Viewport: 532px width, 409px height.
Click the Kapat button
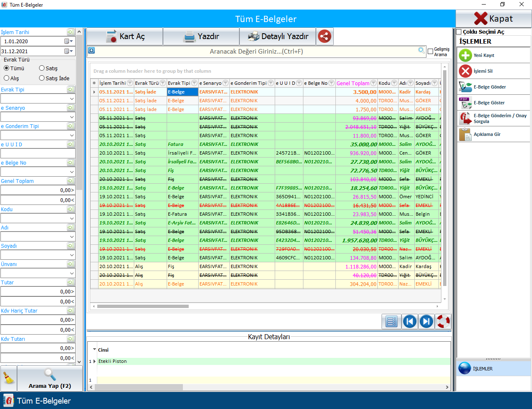pyautogui.click(x=494, y=19)
